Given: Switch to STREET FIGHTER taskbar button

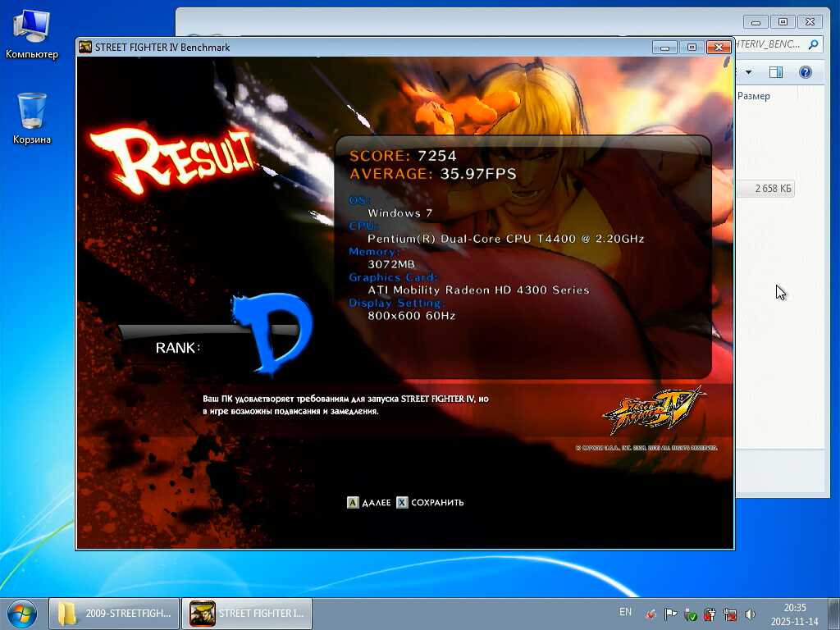Looking at the screenshot, I should (247, 614).
